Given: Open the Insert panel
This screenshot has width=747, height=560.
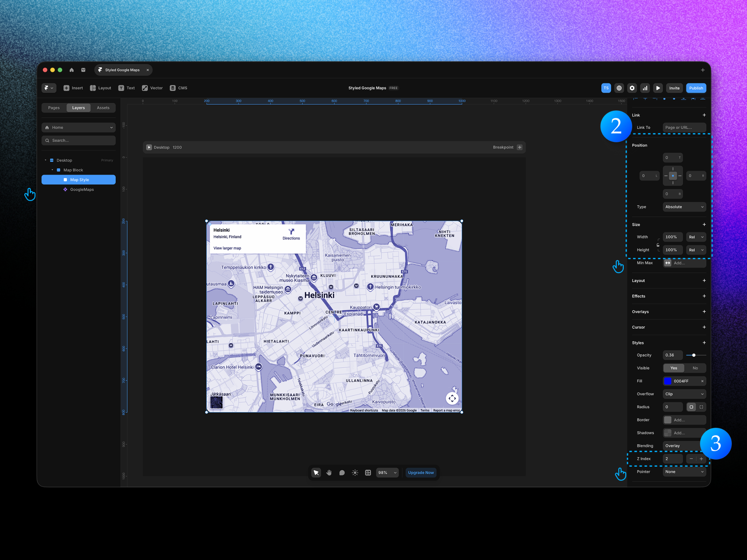Looking at the screenshot, I should (73, 88).
